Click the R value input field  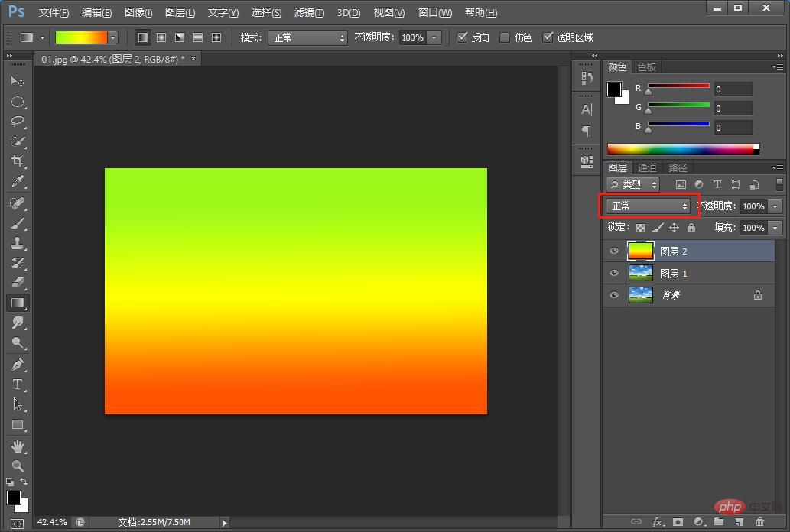(x=733, y=89)
